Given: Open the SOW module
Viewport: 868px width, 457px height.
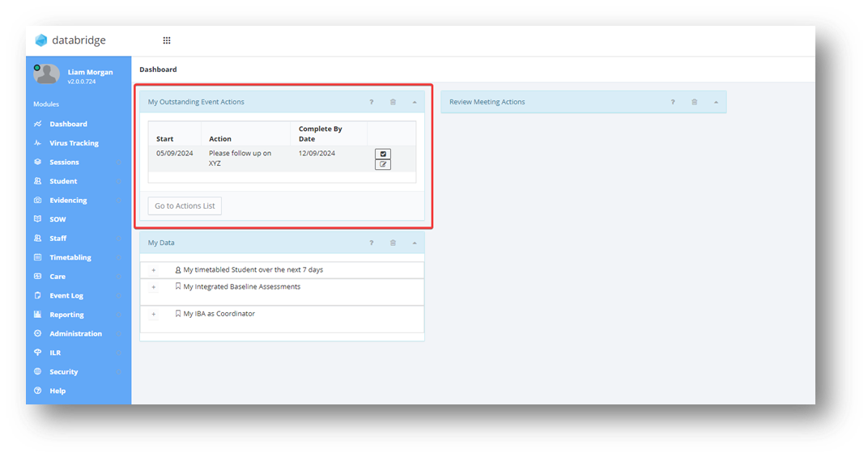Looking at the screenshot, I should click(57, 219).
